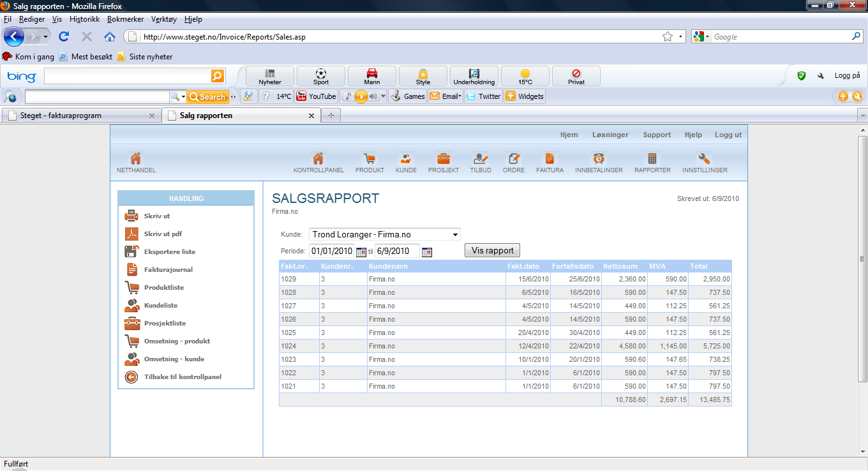This screenshot has width=868, height=471.
Task: Reload the page with the refresh icon
Action: [x=64, y=36]
